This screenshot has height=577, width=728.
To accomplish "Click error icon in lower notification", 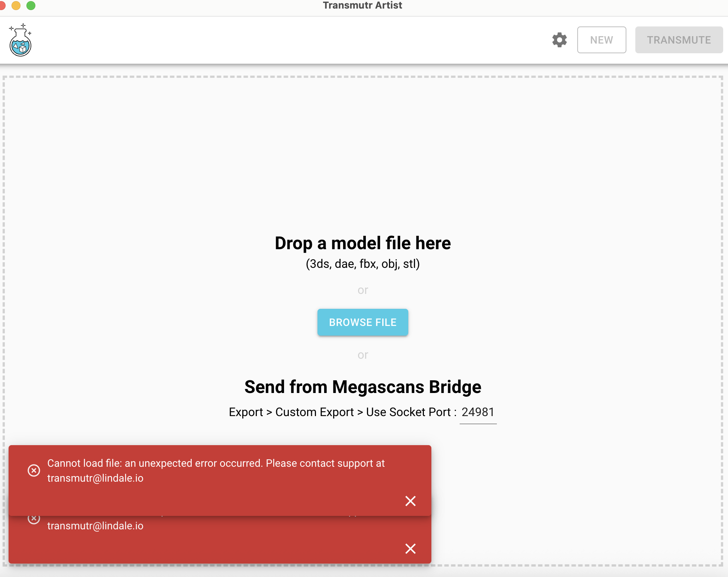I will (34, 519).
